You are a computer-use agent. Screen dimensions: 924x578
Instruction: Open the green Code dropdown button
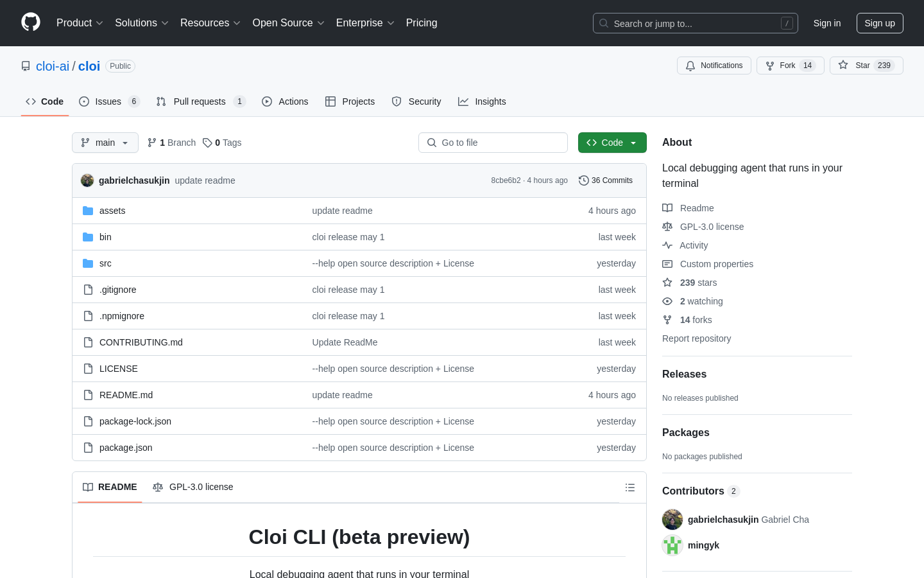612,143
